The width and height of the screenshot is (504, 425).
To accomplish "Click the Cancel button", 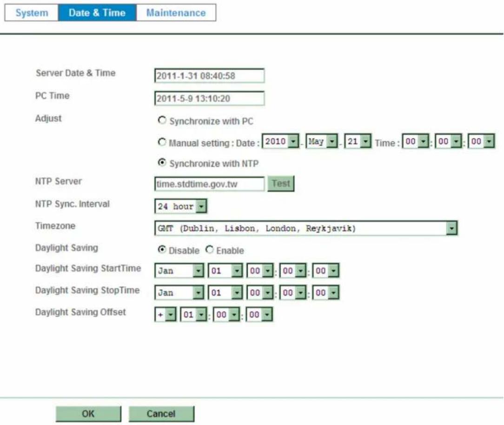I will (161, 414).
